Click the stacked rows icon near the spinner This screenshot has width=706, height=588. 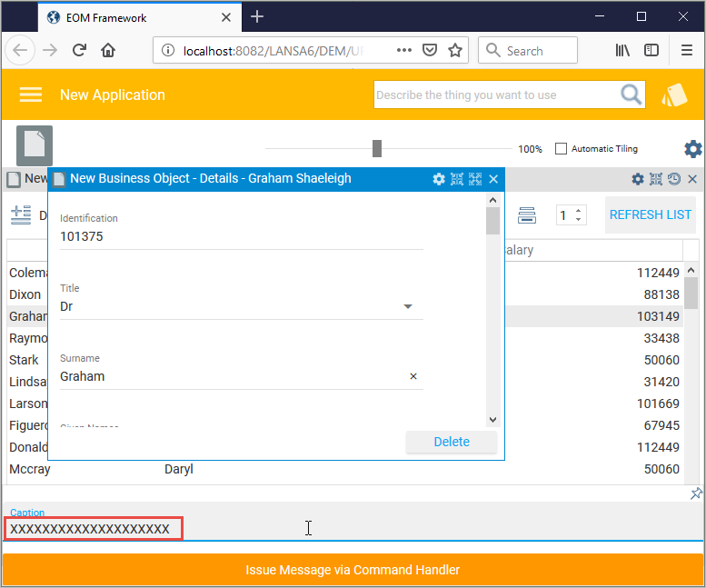coord(526,215)
